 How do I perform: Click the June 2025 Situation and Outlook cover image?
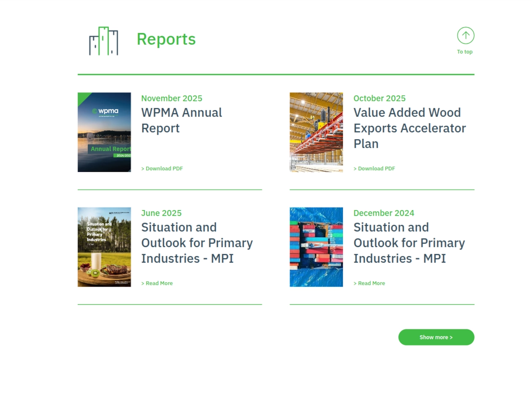click(104, 247)
